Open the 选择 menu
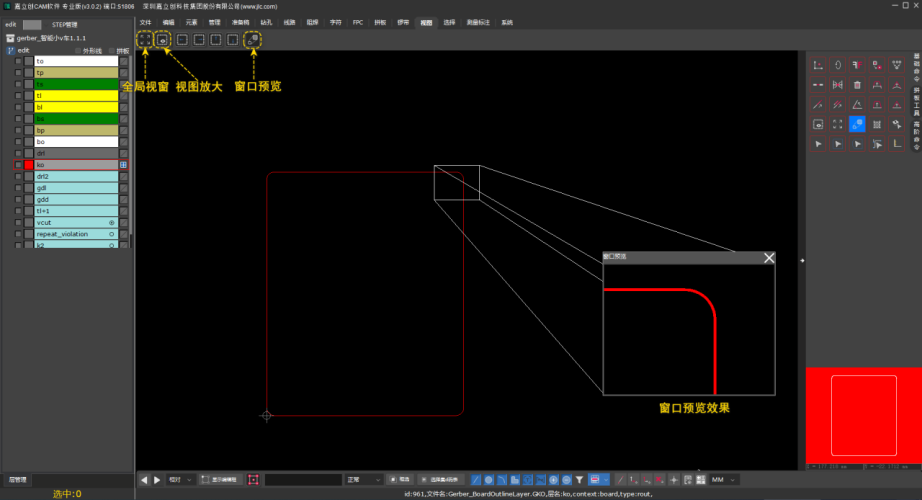The image size is (922, 500). click(x=449, y=22)
